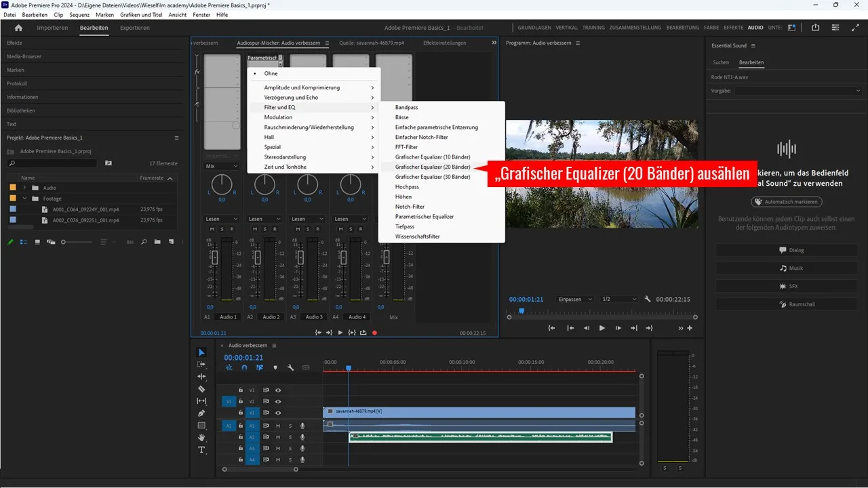Viewport: 868px width, 488px height.
Task: Select the Razor tool
Action: 201,389
